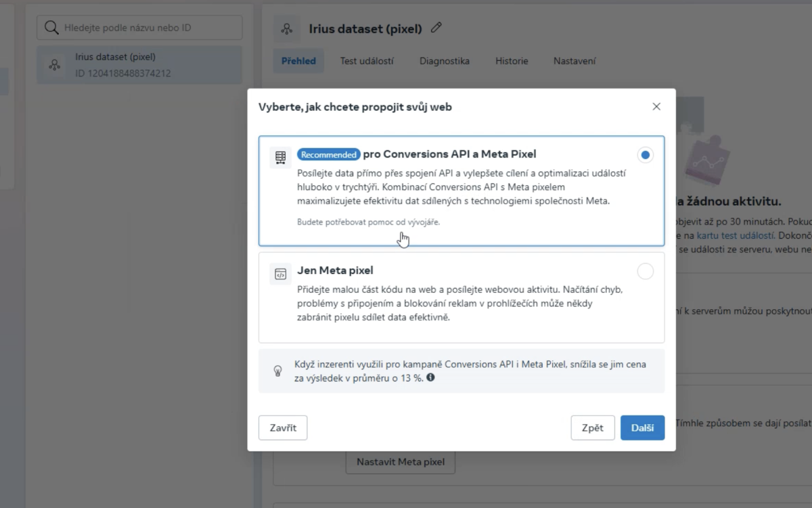This screenshot has height=508, width=812.
Task: Click the Jen Meta pixel heading
Action: click(335, 271)
